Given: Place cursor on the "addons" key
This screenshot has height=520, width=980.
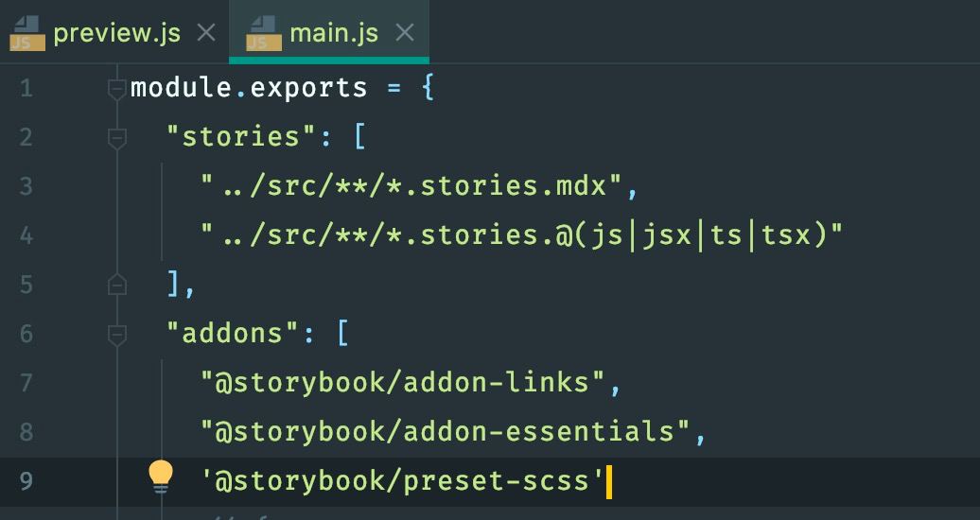Looking at the screenshot, I should click(x=234, y=333).
